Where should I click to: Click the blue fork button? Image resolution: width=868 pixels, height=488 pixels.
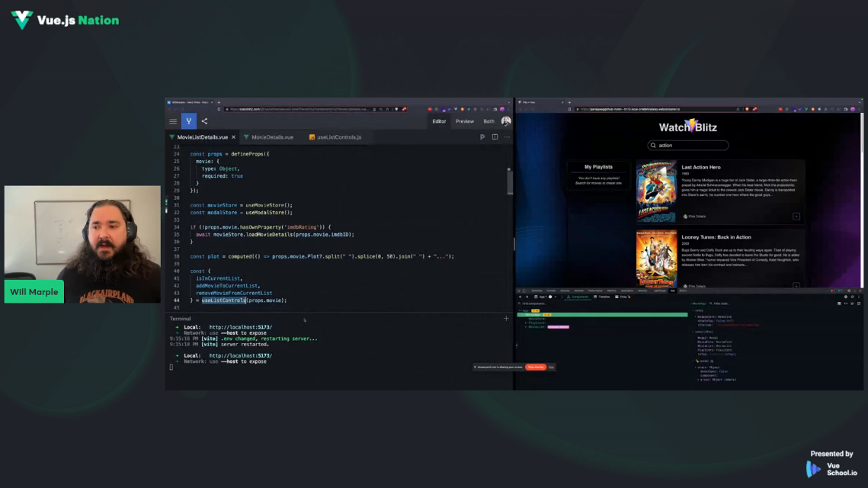188,121
